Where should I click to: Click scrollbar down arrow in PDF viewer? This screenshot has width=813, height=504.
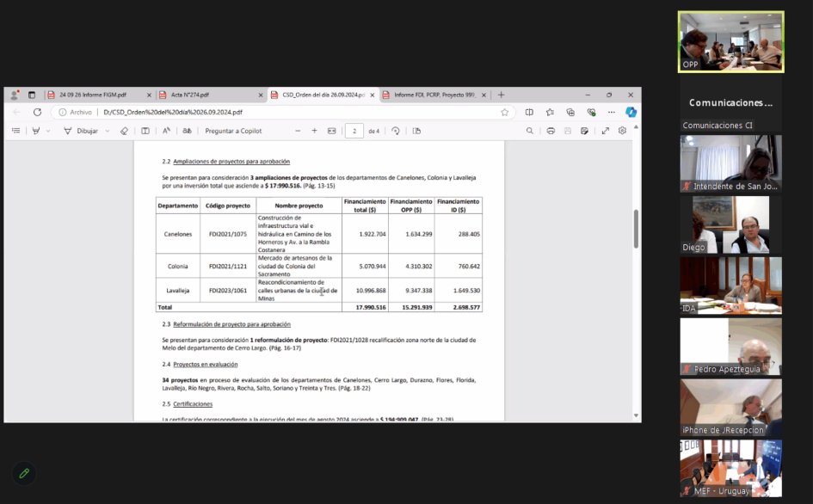636,415
